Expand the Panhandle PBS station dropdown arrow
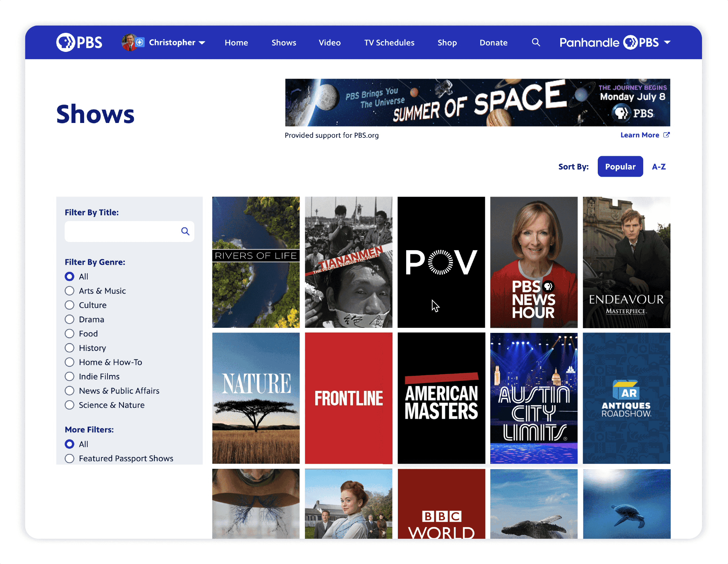Screen dimensions: 728x564 coord(667,42)
